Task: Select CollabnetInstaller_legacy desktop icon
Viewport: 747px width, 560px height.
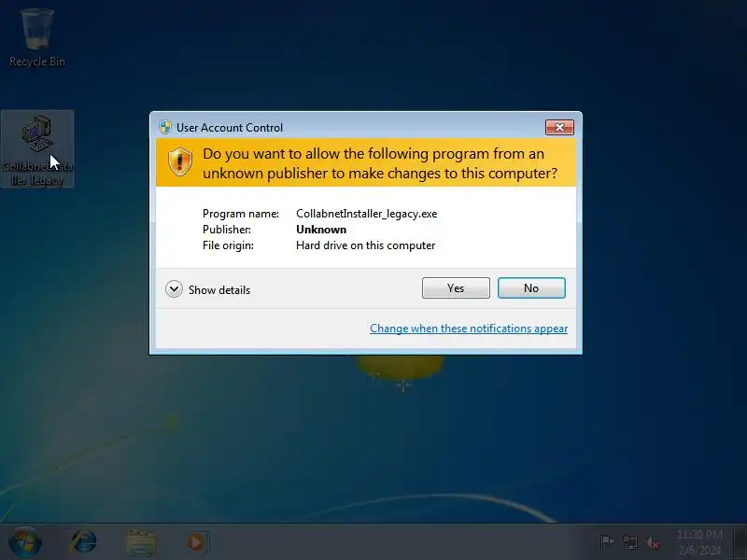Action: pyautogui.click(x=37, y=149)
